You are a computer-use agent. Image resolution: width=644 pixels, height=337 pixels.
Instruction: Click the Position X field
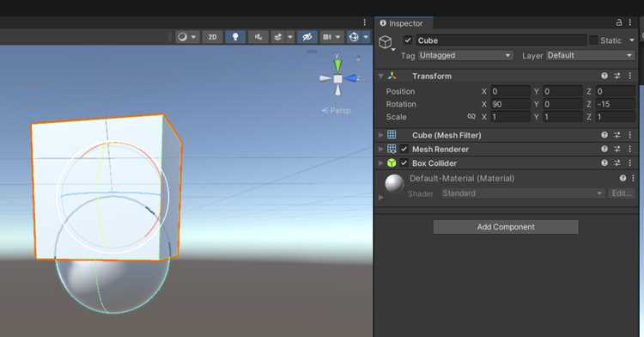[x=511, y=91]
